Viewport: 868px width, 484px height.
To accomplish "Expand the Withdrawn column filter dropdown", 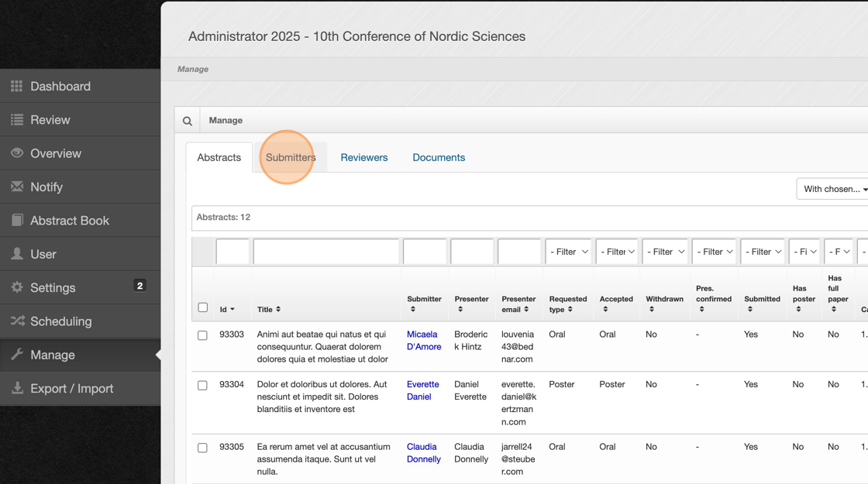I will click(664, 252).
